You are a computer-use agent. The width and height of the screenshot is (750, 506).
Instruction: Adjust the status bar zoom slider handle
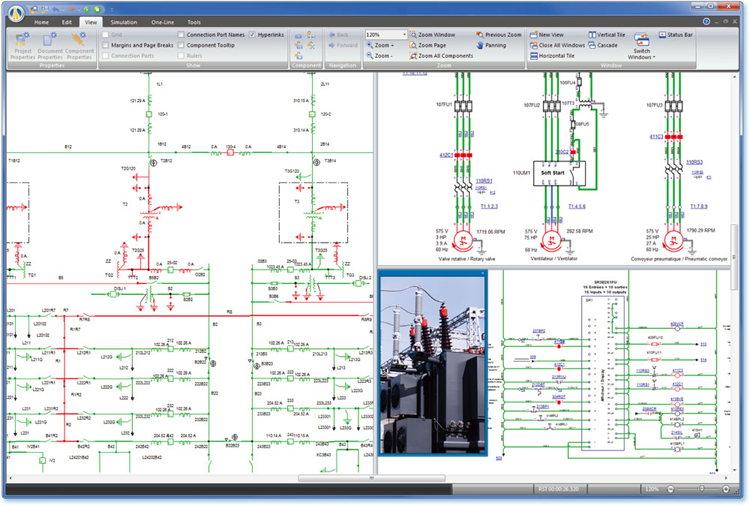(702, 489)
